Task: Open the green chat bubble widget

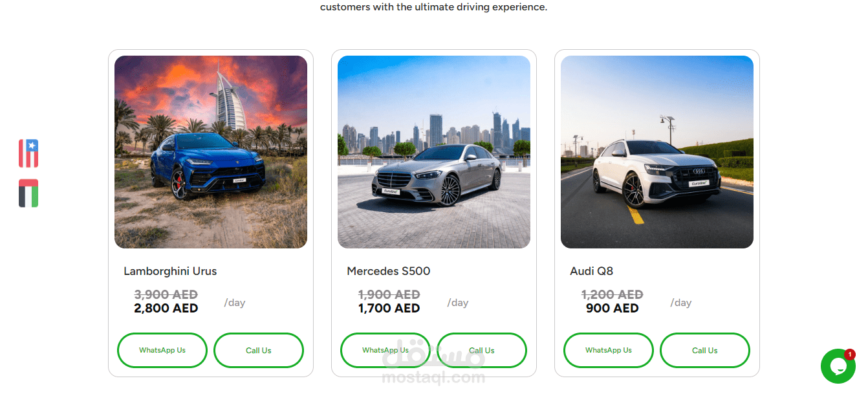Action: coord(838,366)
